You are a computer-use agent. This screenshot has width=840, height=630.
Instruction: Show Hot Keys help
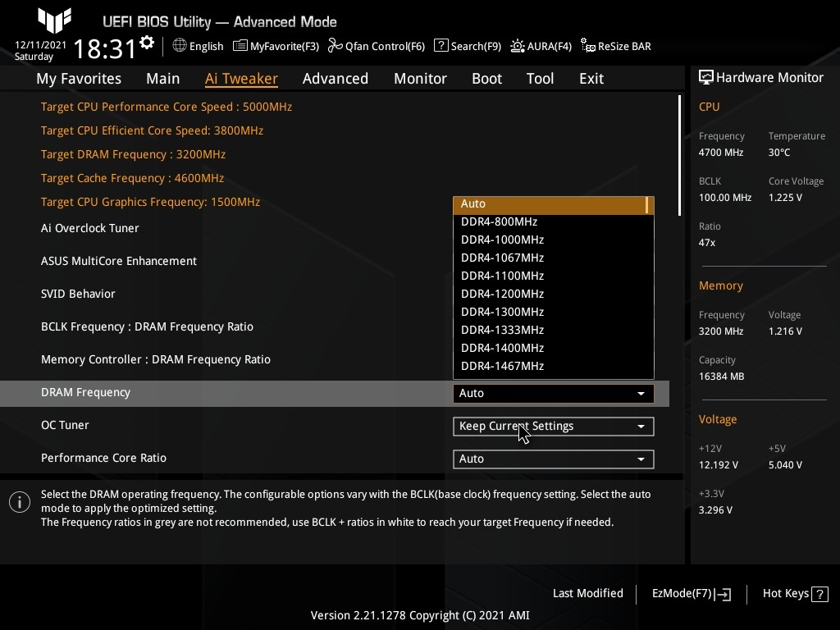793,593
